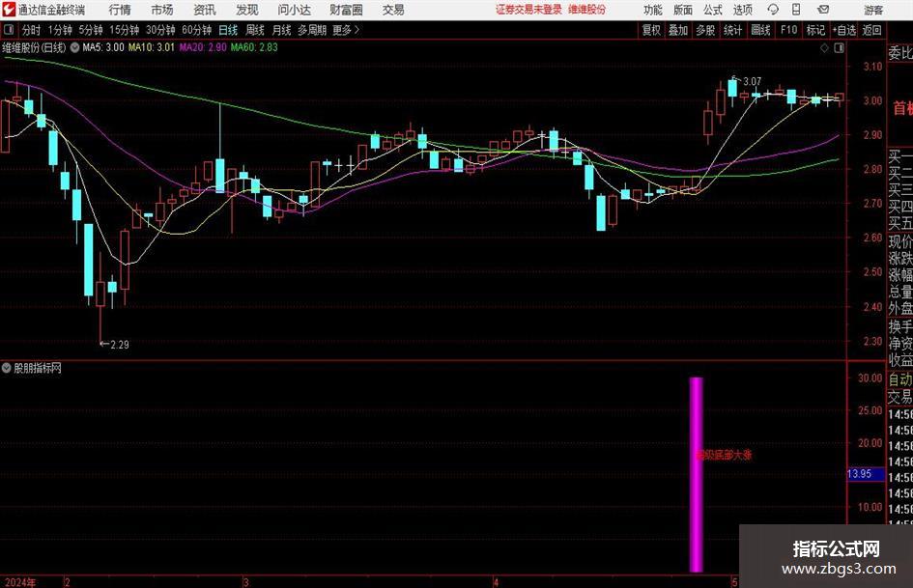Click the month 3 marker on time axis
The height and width of the screenshot is (588, 913).
click(x=245, y=582)
